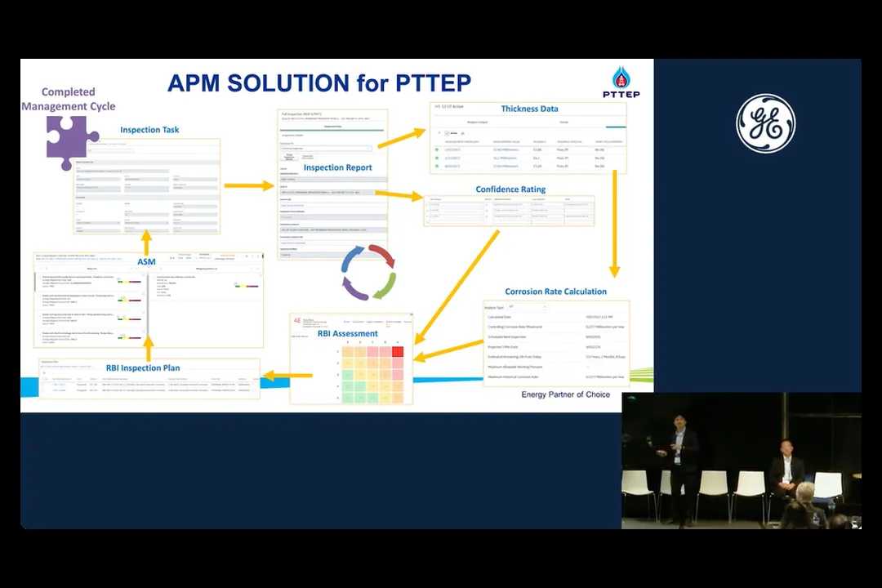
Task: Click first green status dot in Thickness Data
Action: click(x=437, y=149)
